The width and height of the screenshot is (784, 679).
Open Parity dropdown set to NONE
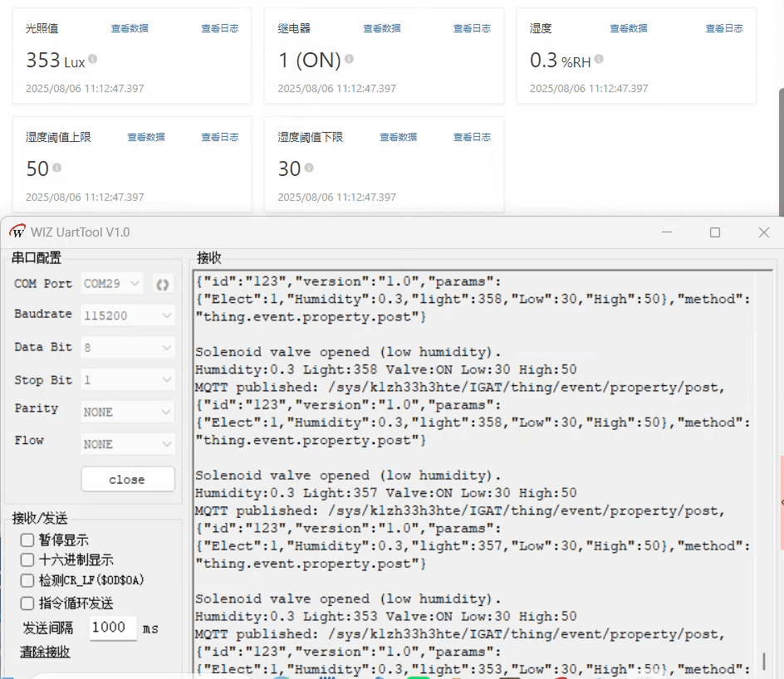pos(128,413)
